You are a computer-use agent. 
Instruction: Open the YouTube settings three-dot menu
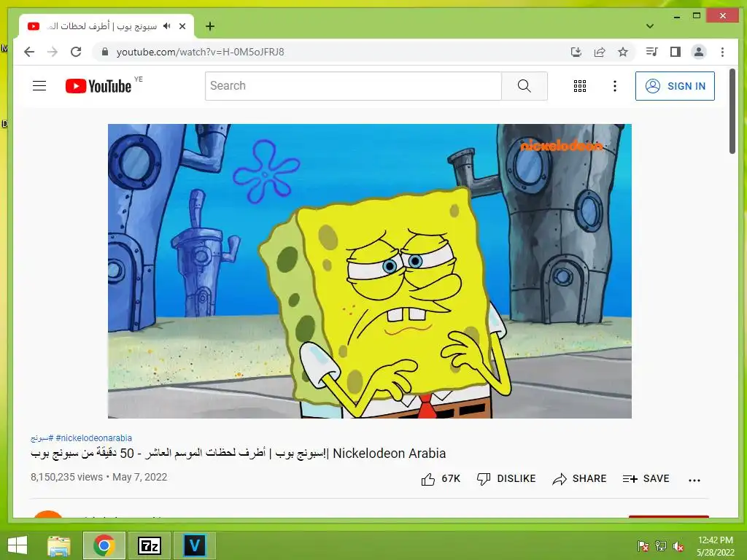pyautogui.click(x=614, y=86)
